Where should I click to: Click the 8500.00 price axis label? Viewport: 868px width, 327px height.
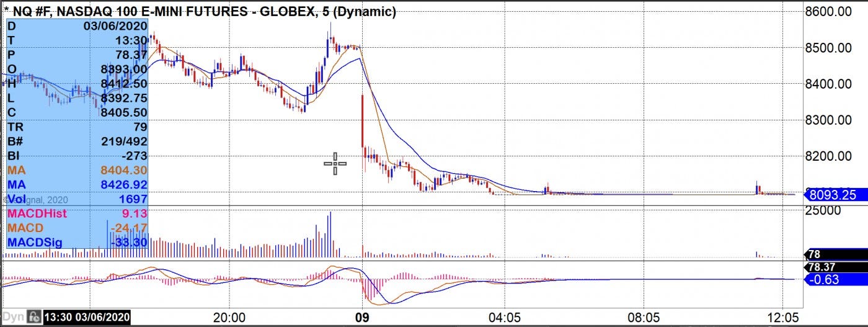[x=828, y=48]
